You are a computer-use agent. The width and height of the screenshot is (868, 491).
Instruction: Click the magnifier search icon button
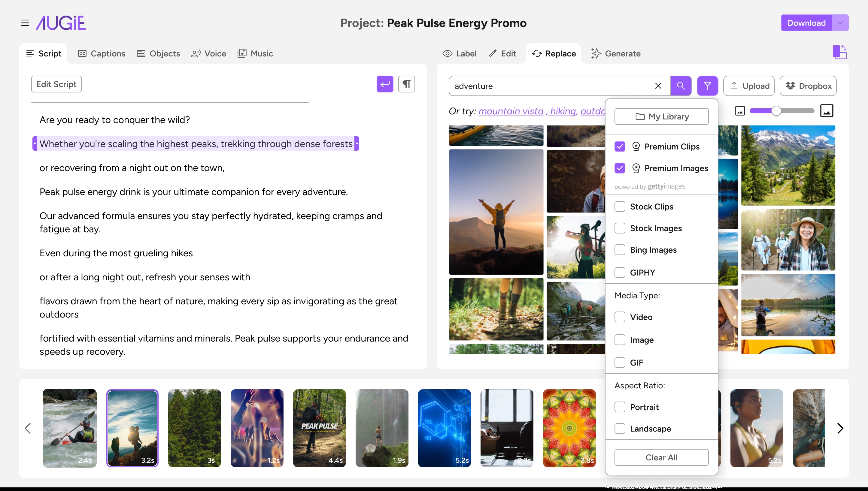[681, 86]
